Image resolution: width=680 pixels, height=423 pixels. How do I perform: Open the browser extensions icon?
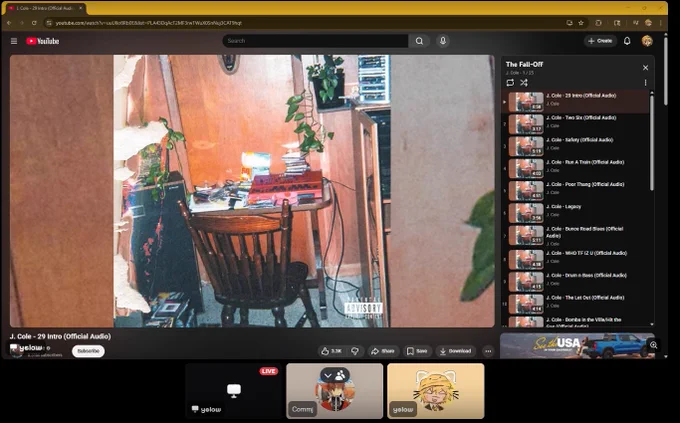[x=598, y=23]
